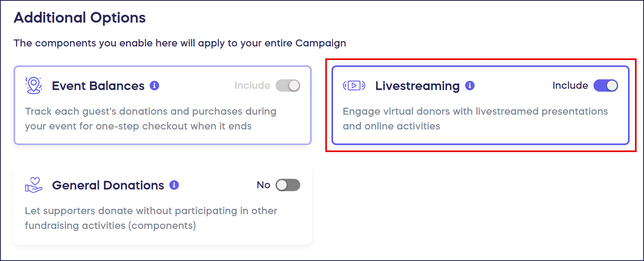
Task: Click the "Include" label beside Livestreaming
Action: click(570, 85)
